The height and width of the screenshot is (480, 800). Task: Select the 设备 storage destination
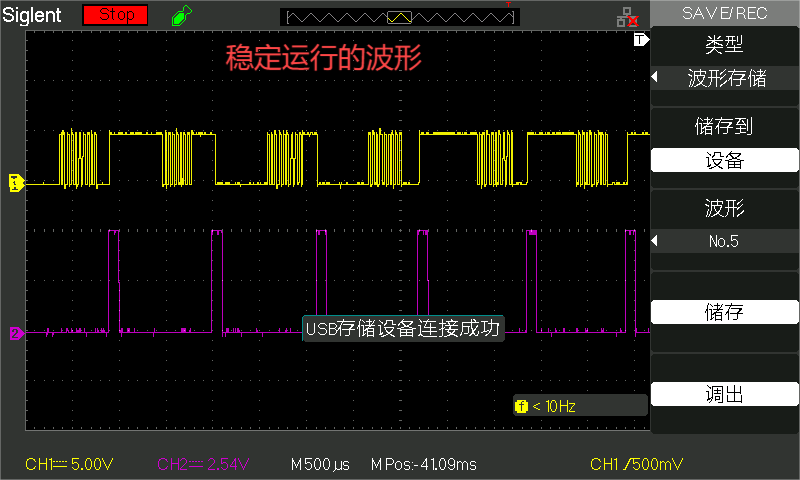[x=724, y=160]
